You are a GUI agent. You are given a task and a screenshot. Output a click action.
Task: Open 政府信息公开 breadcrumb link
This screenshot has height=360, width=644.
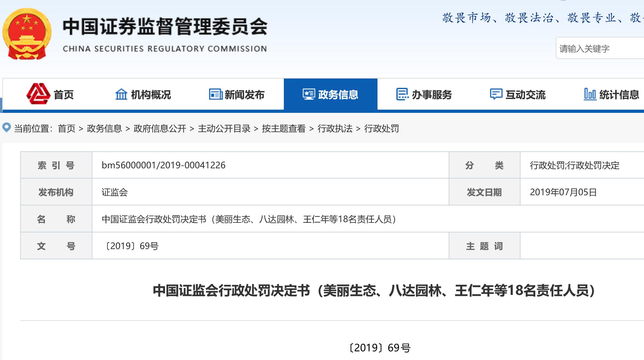pyautogui.click(x=160, y=129)
